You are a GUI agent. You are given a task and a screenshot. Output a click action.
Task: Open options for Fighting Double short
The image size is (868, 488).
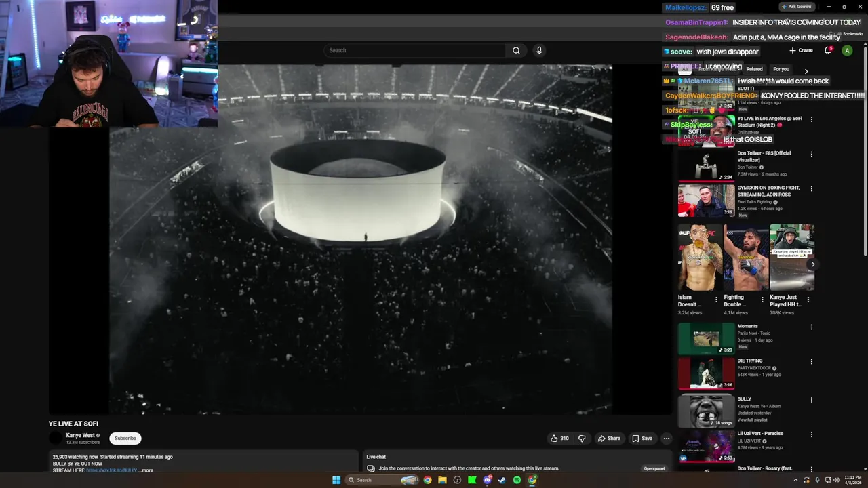tap(762, 299)
